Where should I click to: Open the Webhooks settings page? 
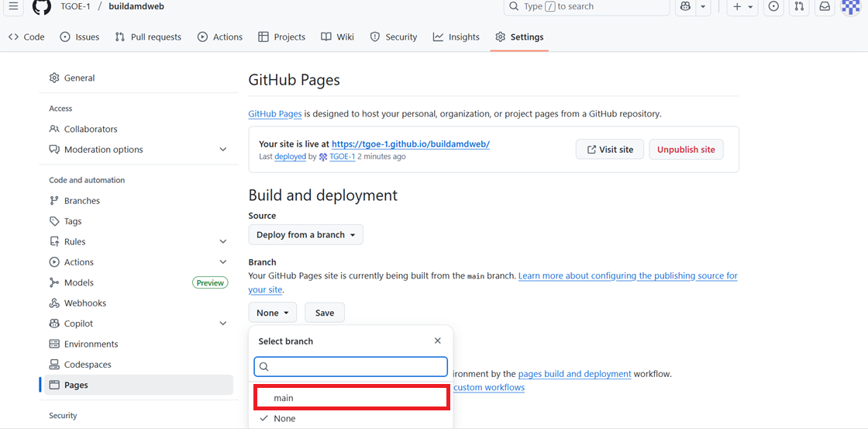coord(84,303)
